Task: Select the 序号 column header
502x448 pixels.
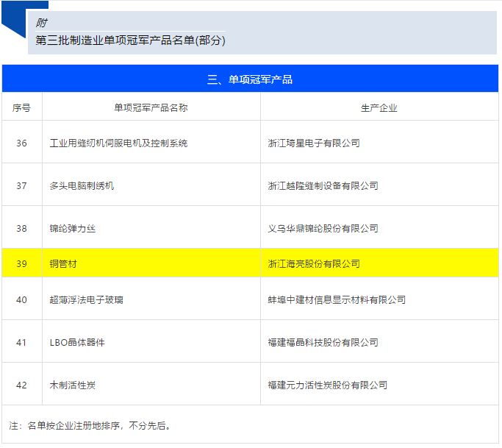Action: click(x=21, y=108)
